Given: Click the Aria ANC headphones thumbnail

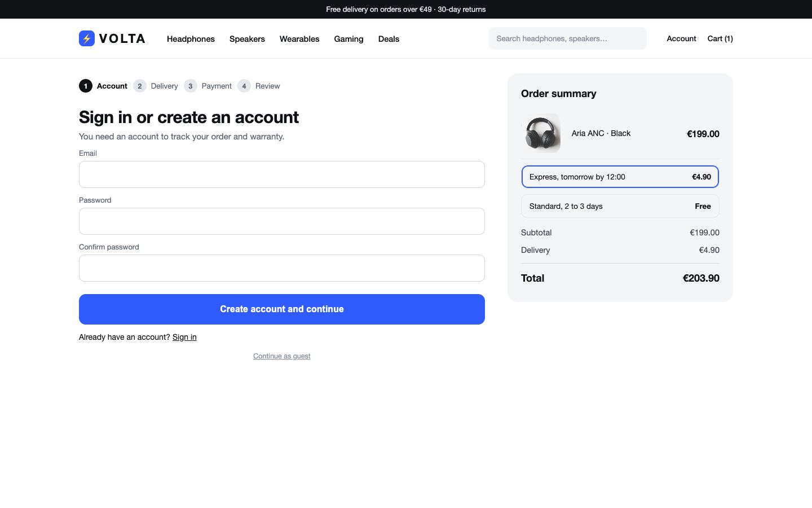Looking at the screenshot, I should pyautogui.click(x=541, y=133).
